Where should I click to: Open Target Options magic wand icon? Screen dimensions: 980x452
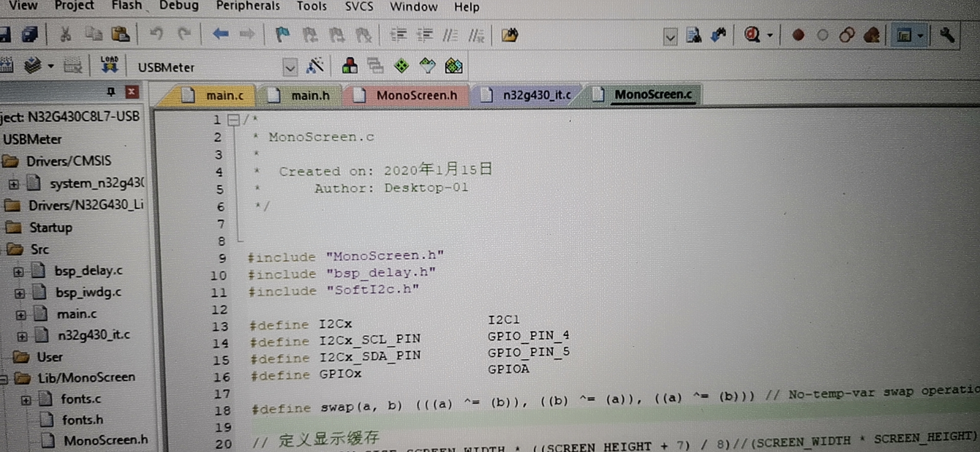click(x=315, y=66)
